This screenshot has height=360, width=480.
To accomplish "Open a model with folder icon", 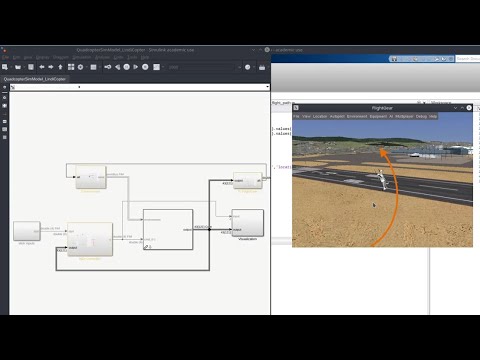I will (18, 67).
